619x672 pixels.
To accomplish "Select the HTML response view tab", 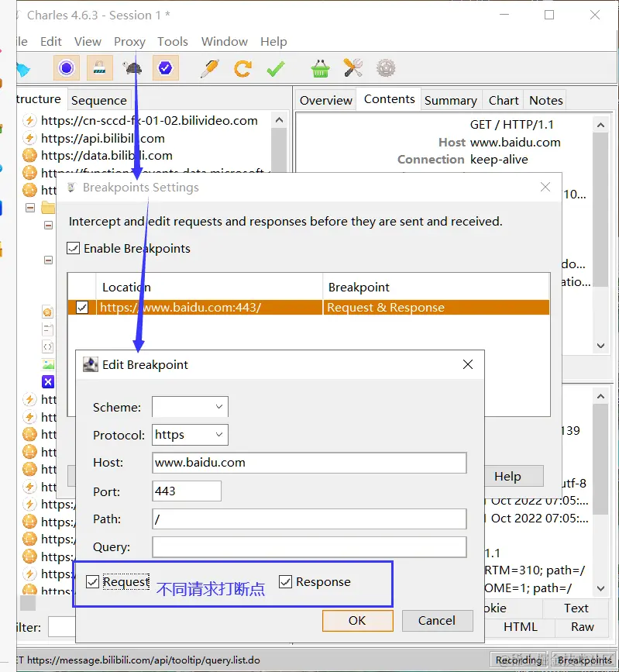I will [520, 626].
